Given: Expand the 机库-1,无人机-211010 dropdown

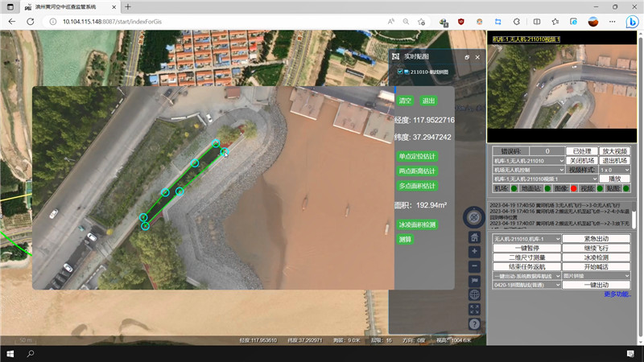Looking at the screenshot, I should (x=529, y=161).
